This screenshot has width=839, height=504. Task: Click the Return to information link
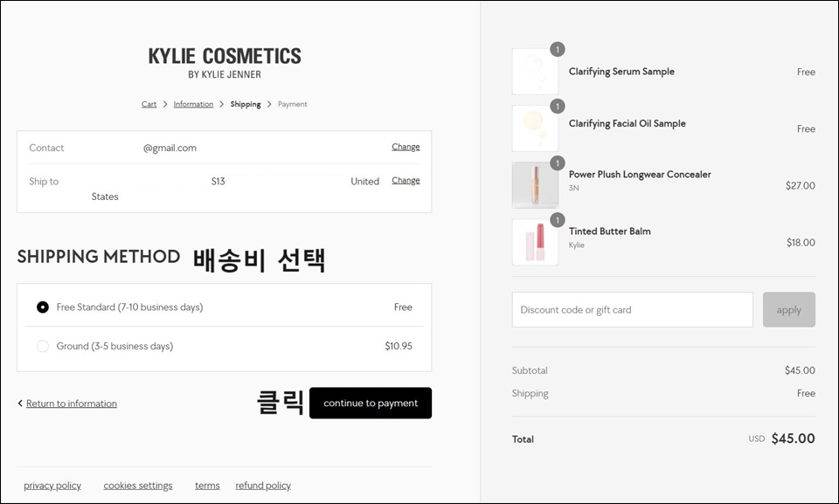[71, 404]
